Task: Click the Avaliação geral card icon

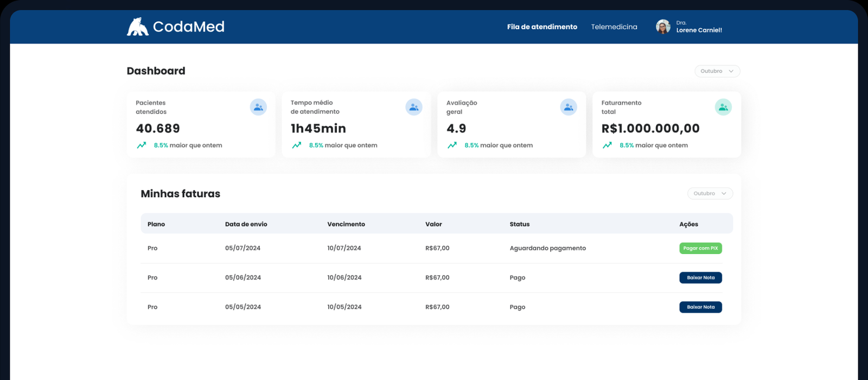Action: [569, 107]
